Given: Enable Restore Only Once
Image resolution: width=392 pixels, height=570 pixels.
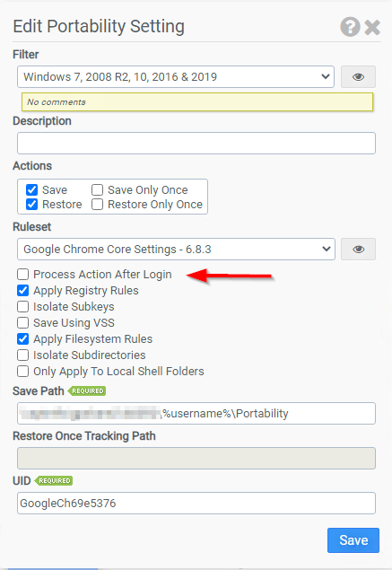Looking at the screenshot, I should tap(97, 205).
